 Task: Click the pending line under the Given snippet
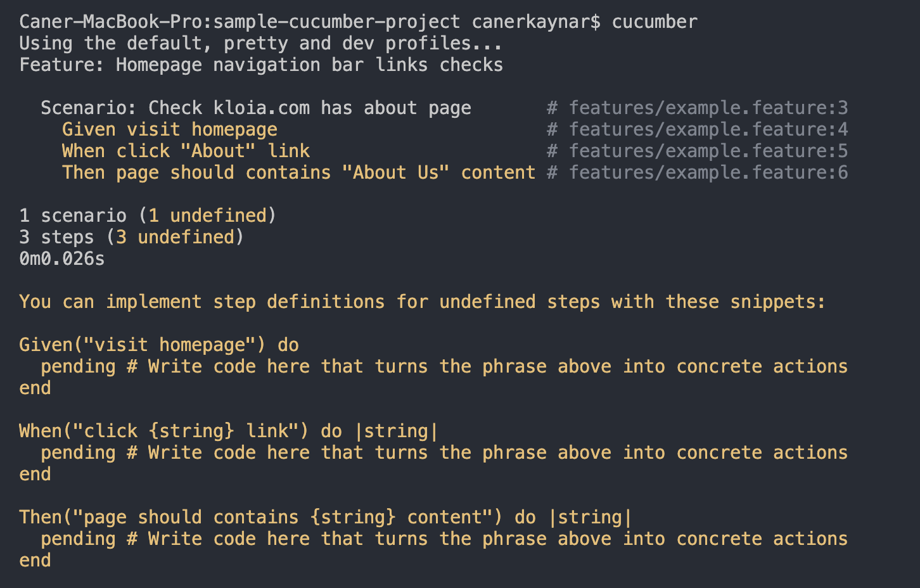click(x=444, y=367)
